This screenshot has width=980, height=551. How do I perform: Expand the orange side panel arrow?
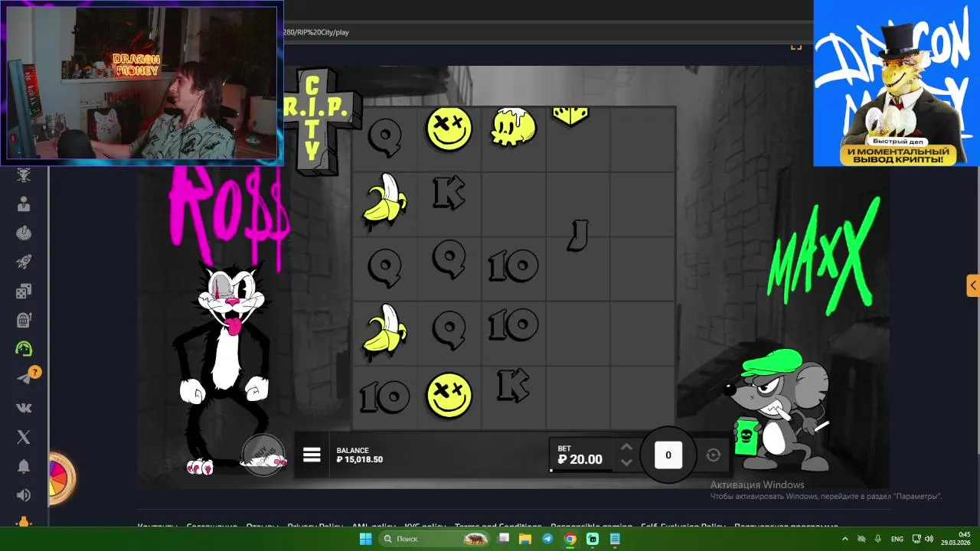[x=973, y=286]
